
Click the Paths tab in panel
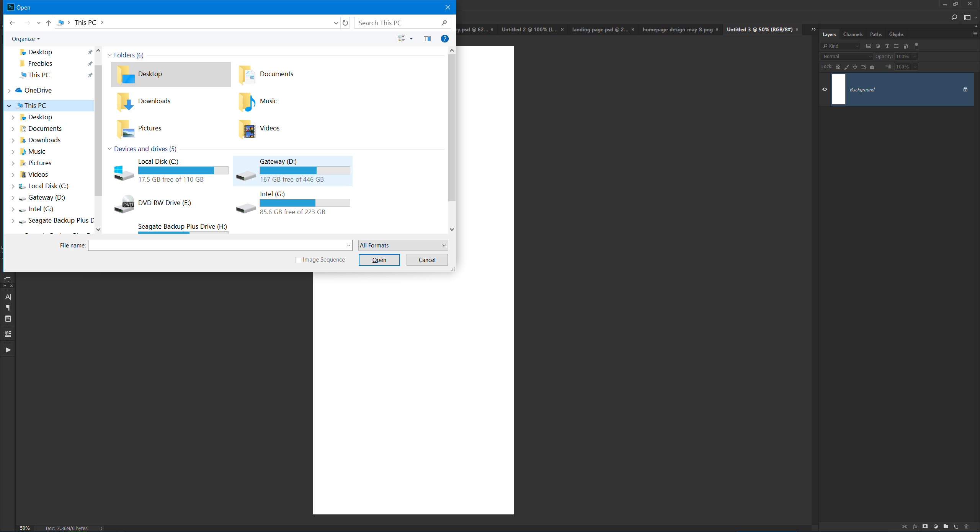(x=875, y=34)
